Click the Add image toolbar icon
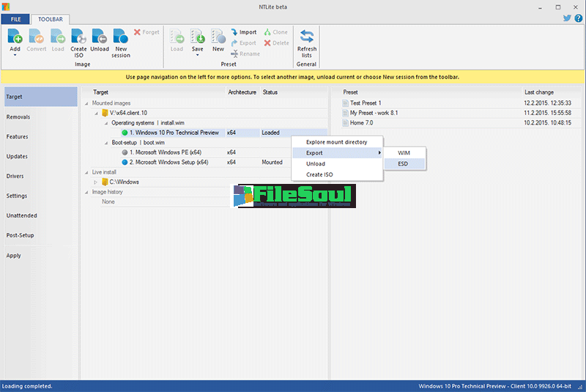586x392 pixels. point(15,35)
